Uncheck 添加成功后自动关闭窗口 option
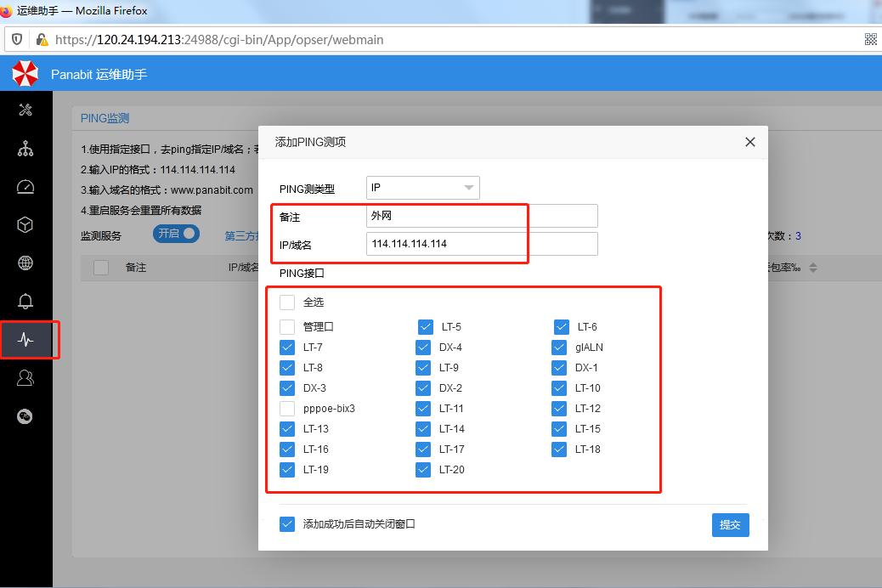 coord(287,524)
